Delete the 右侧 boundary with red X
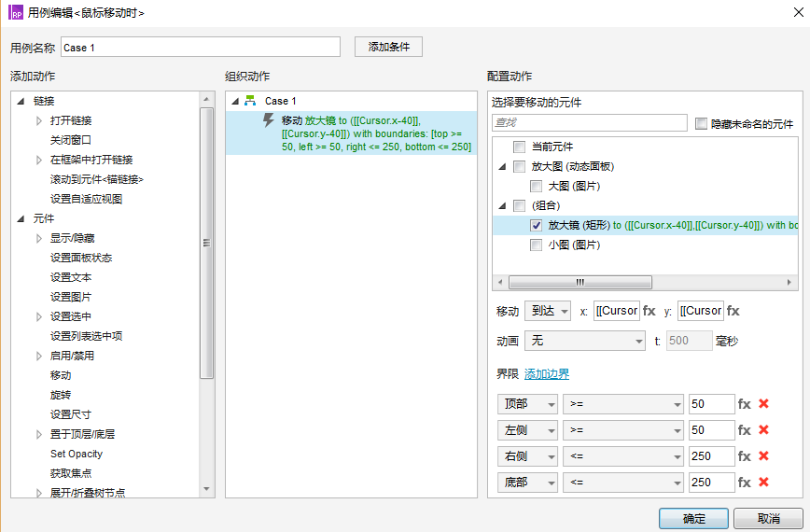Screen dimensions: 810x532 [x=763, y=455]
